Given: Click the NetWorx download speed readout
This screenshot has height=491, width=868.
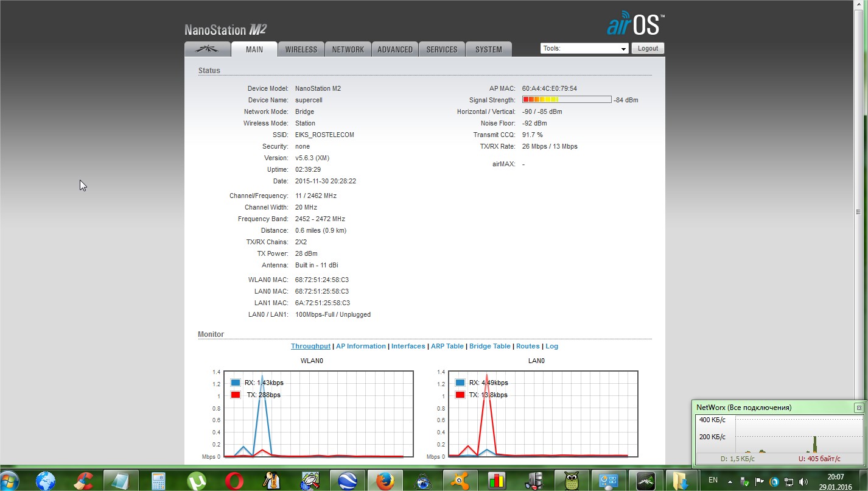Looking at the screenshot, I should [x=738, y=459].
